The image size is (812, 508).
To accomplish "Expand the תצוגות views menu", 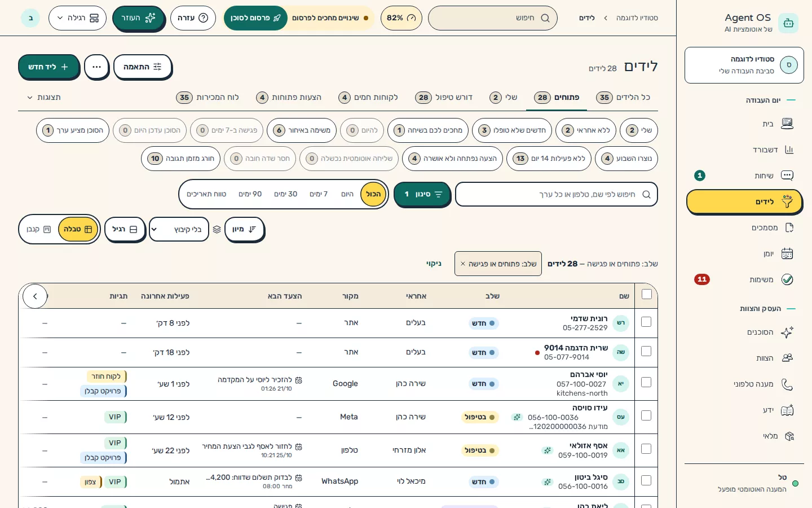I will (44, 97).
